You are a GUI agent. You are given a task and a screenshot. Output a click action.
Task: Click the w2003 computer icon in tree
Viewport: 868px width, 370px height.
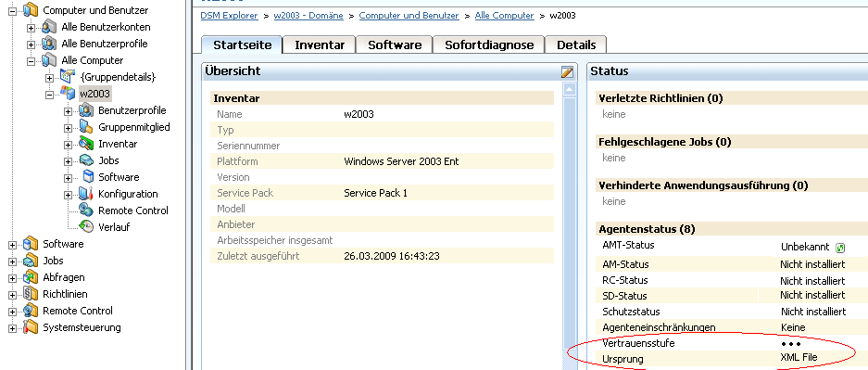(68, 93)
